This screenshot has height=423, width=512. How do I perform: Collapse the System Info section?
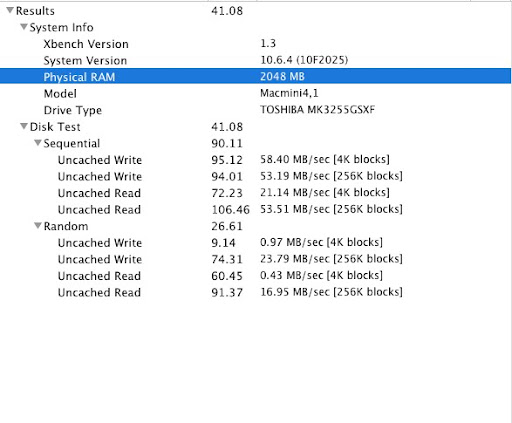(24, 27)
